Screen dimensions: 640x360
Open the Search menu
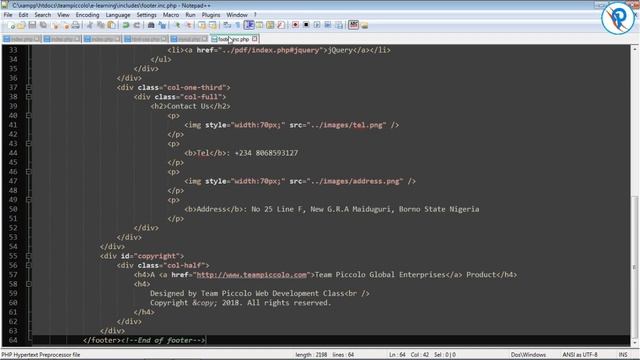point(42,15)
